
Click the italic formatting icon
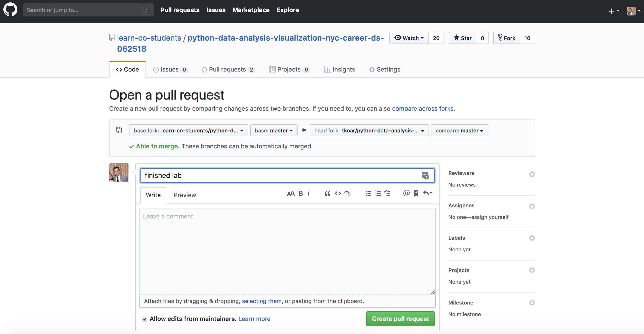point(308,193)
